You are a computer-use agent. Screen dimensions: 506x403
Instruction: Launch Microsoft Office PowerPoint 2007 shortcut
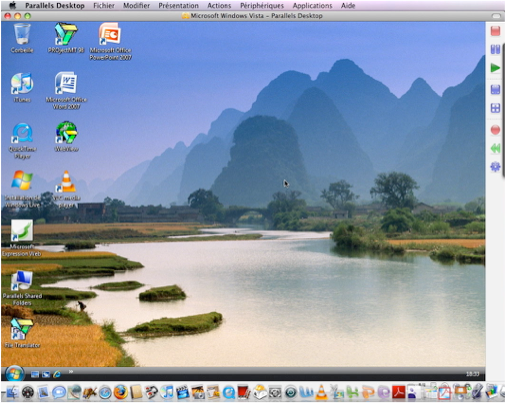click(x=110, y=41)
